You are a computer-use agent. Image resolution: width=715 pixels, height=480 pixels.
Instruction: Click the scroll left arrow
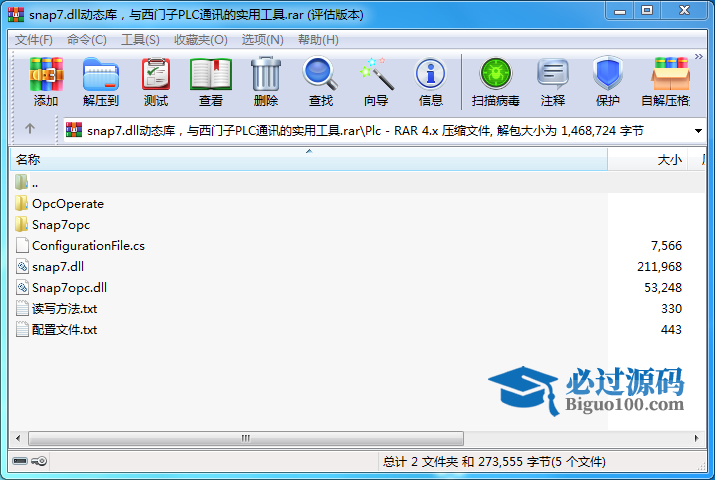coord(18,439)
